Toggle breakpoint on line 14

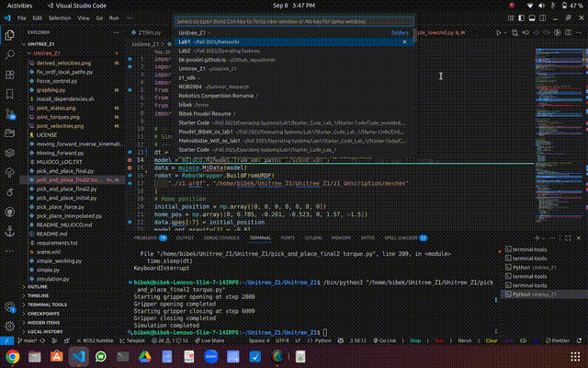(131, 160)
